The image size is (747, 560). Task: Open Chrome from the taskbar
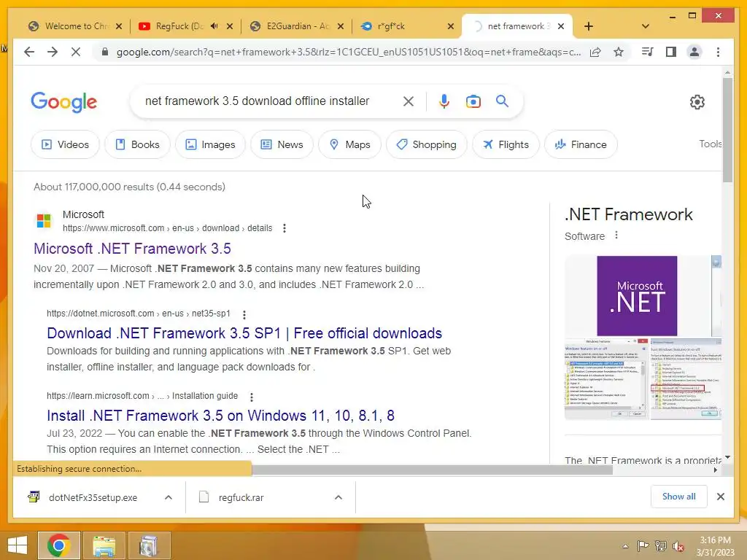click(x=59, y=545)
